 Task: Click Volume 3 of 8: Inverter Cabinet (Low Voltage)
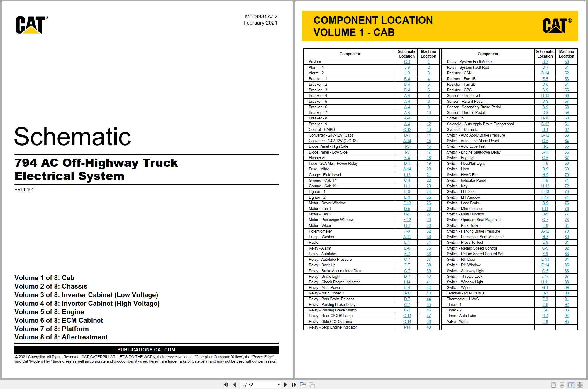[x=86, y=295]
